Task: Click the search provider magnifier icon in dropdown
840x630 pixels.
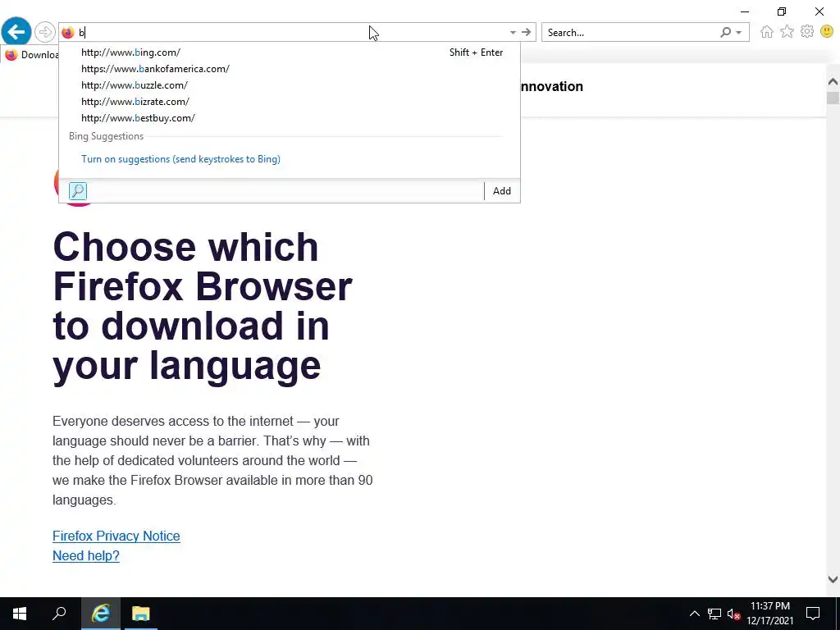Action: (x=78, y=191)
